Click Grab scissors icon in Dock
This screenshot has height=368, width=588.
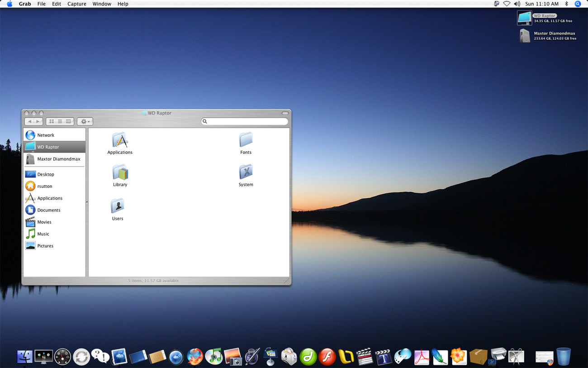pos(516,356)
